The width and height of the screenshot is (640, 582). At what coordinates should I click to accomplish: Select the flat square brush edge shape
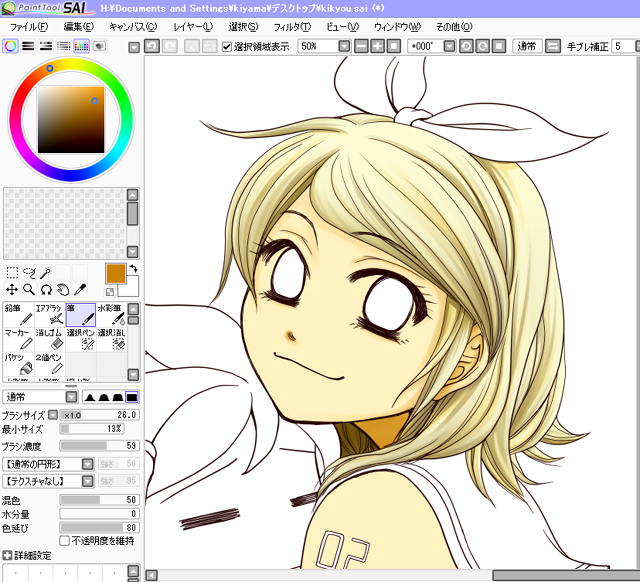tap(132, 397)
